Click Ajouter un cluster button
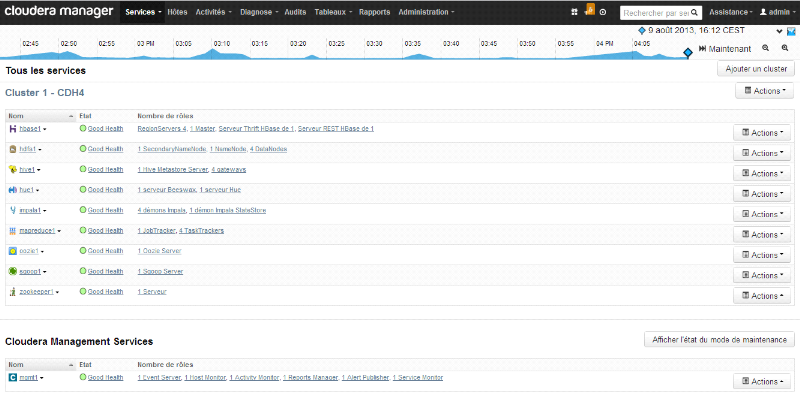Image resolution: width=800 pixels, height=404 pixels. point(756,69)
